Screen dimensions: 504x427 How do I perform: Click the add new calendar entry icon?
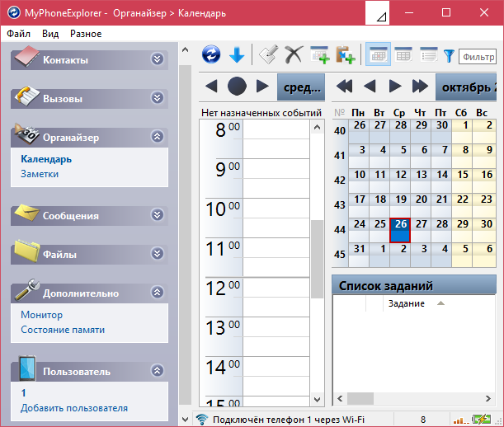click(x=319, y=55)
